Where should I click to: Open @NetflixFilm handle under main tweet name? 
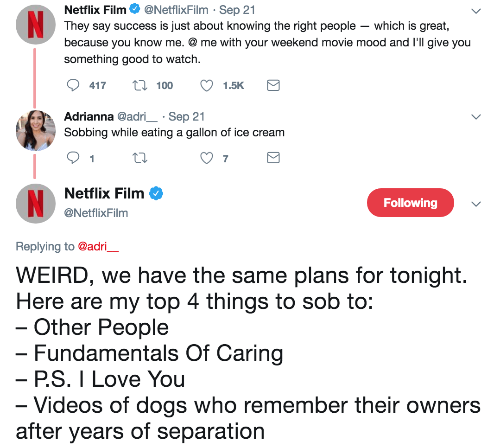pyautogui.click(x=96, y=213)
